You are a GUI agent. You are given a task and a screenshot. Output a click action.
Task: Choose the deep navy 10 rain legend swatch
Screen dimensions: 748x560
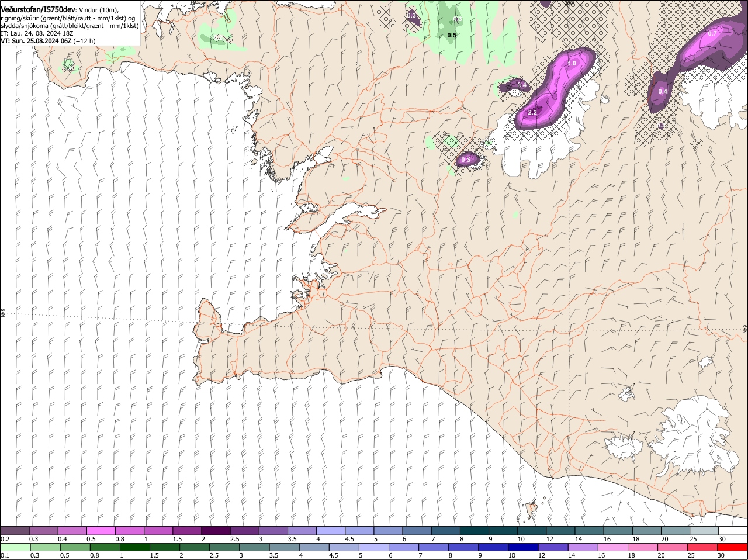[x=523, y=548]
